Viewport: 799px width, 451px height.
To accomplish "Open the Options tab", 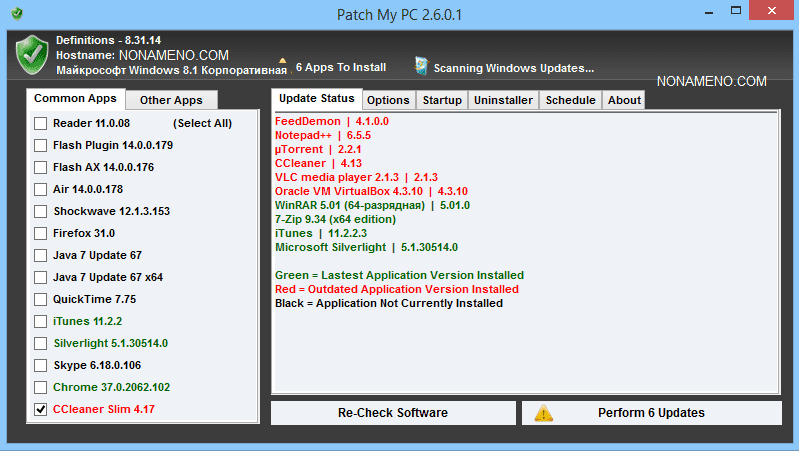I will click(x=388, y=100).
